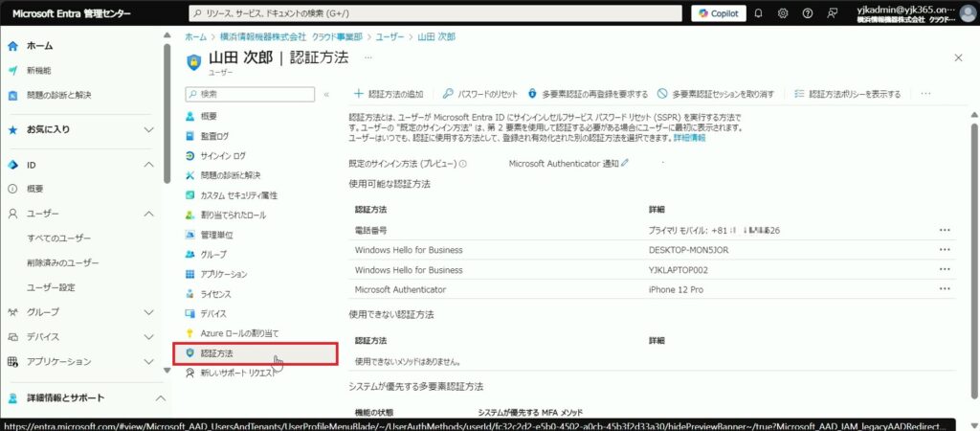The height and width of the screenshot is (431, 980).
Task: Open notifications bell icon in header
Action: coord(758,13)
